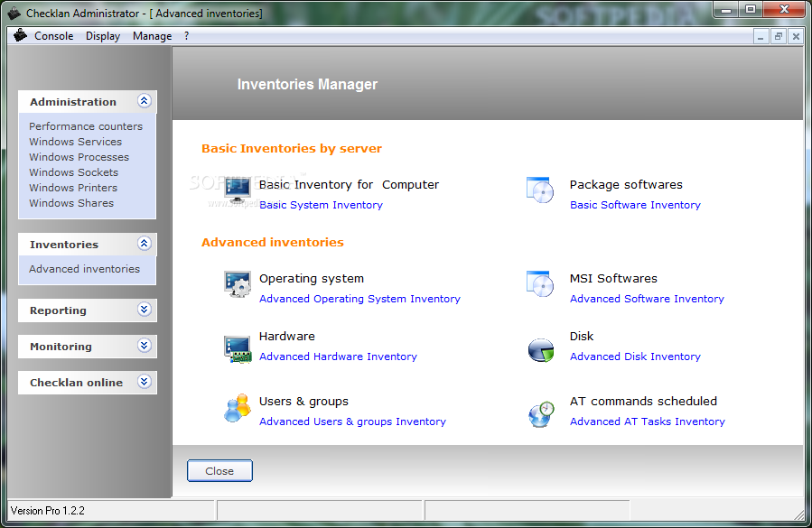Select Advanced inventories in sidebar

pyautogui.click(x=84, y=269)
